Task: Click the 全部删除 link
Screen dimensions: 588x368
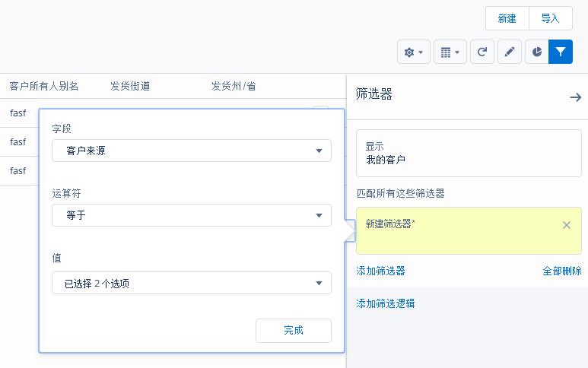Action: (561, 271)
